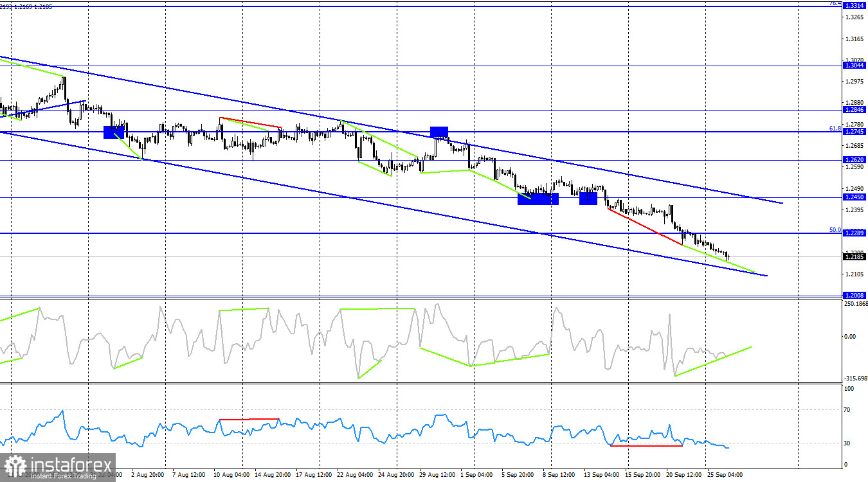The height and width of the screenshot is (482, 868).
Task: Click the blue square marker near 13 Sep
Action: coord(588,199)
